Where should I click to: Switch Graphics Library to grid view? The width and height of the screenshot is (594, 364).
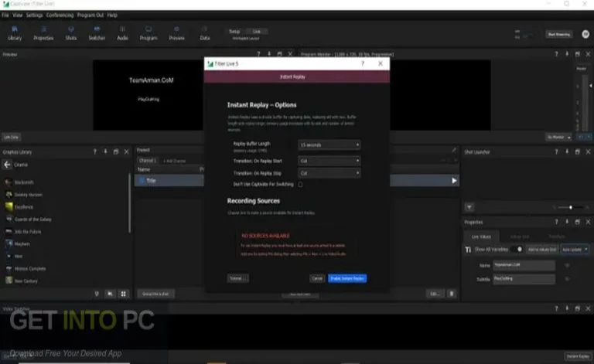tap(123, 294)
